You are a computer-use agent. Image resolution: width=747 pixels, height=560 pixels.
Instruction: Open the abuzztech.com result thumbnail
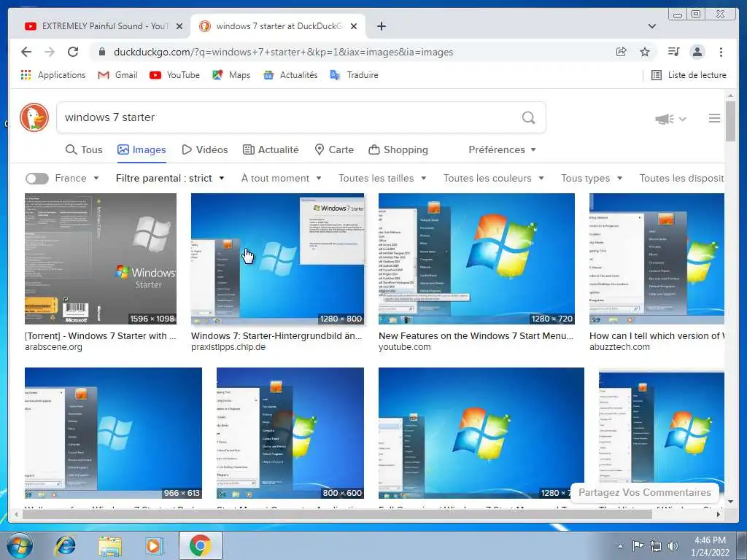point(657,259)
